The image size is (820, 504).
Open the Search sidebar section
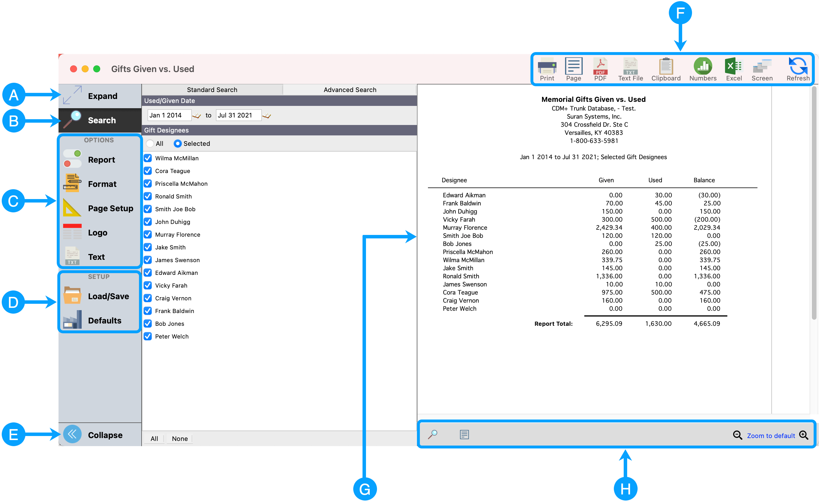[100, 120]
